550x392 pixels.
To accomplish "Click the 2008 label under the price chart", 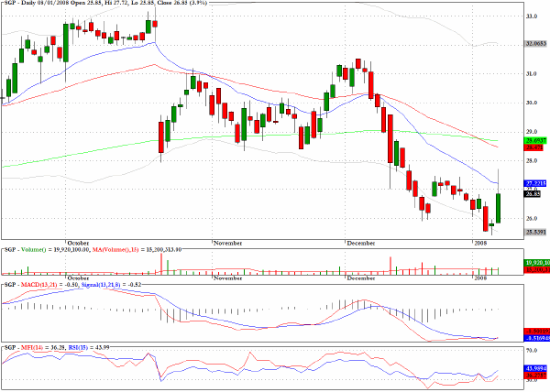I will (480, 243).
